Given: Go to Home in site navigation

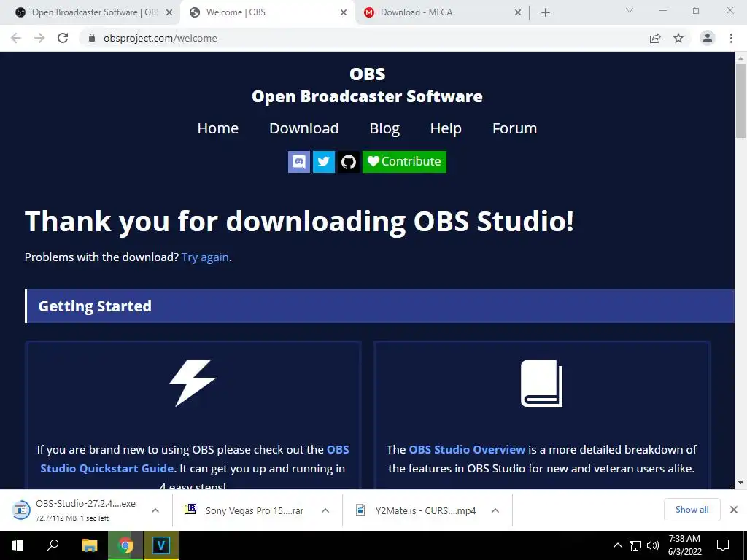Looking at the screenshot, I should tap(217, 128).
